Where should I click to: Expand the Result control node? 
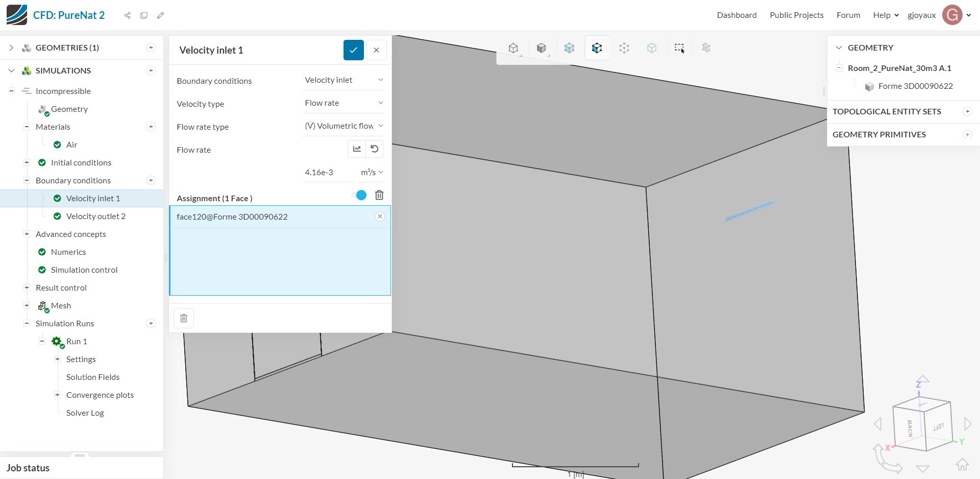coord(27,288)
